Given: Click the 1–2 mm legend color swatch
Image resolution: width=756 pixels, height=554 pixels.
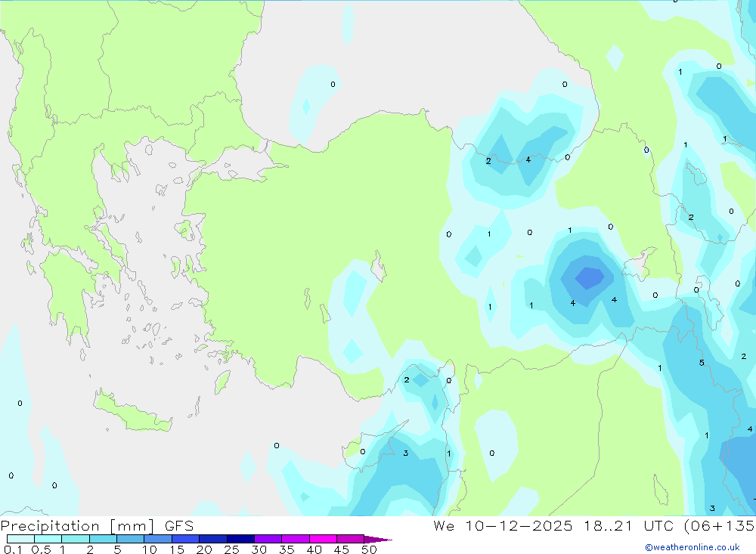Looking at the screenshot, I should [76, 539].
